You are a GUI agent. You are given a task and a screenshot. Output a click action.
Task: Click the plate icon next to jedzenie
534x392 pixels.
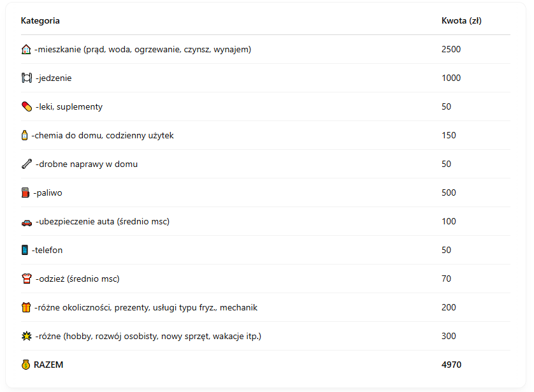click(x=26, y=78)
